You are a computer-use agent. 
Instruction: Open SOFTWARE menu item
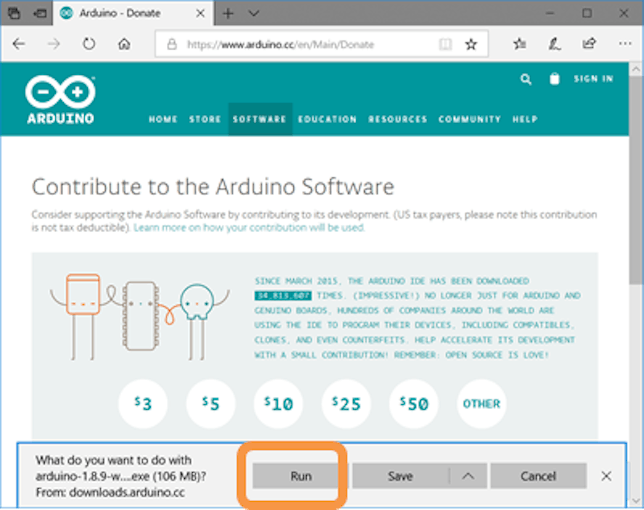tap(260, 119)
